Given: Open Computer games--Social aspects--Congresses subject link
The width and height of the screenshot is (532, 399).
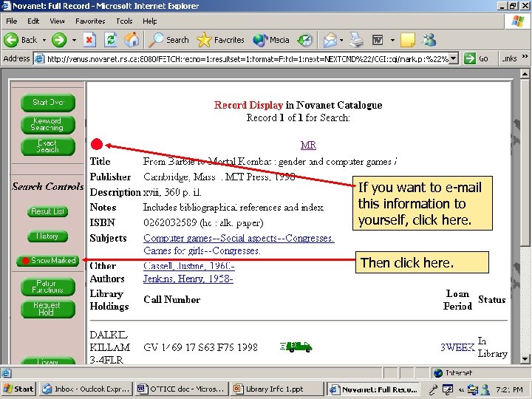Looking at the screenshot, I should (239, 238).
